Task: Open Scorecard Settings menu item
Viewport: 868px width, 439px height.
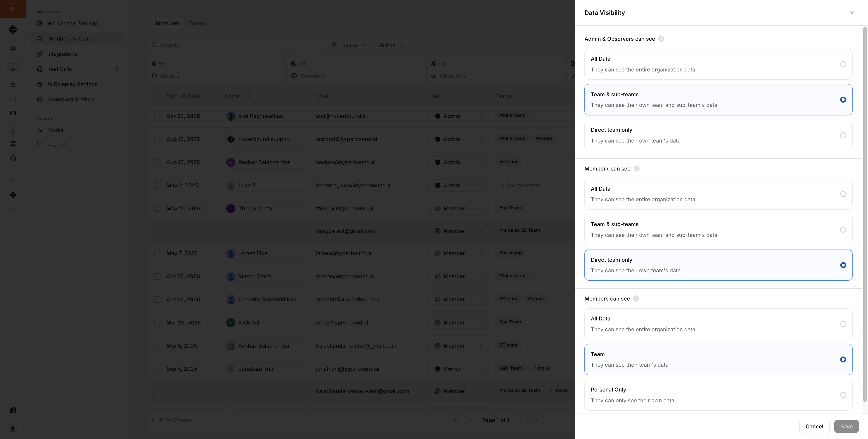Action: point(71,99)
